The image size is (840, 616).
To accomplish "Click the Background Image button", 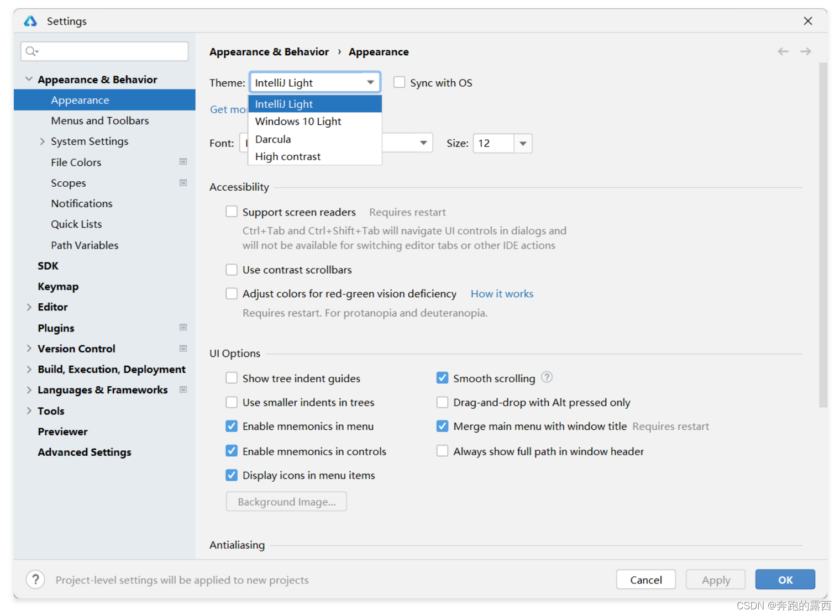I will pyautogui.click(x=286, y=502).
